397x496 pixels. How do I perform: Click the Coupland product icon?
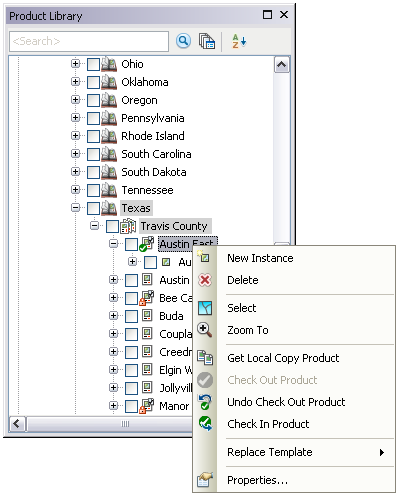click(147, 334)
